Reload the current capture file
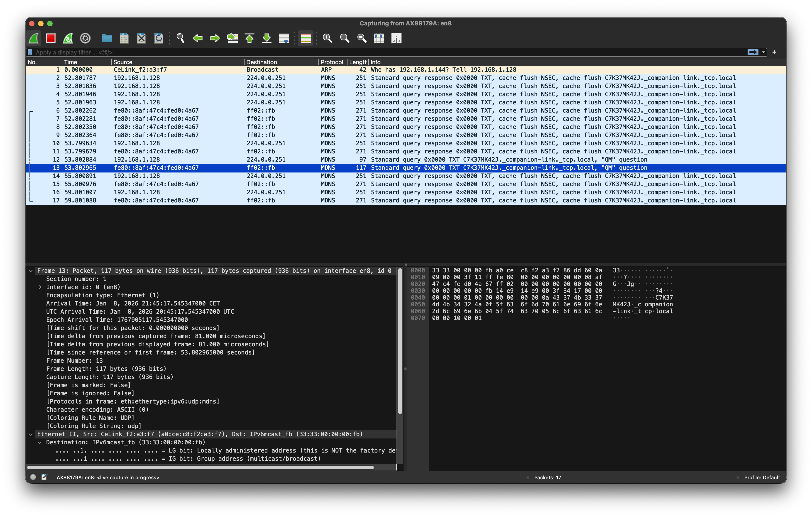Viewport: 812px width, 517px height. pos(159,38)
